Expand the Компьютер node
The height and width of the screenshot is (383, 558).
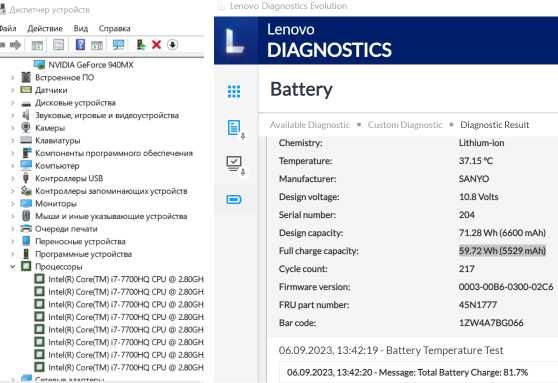coord(12,166)
